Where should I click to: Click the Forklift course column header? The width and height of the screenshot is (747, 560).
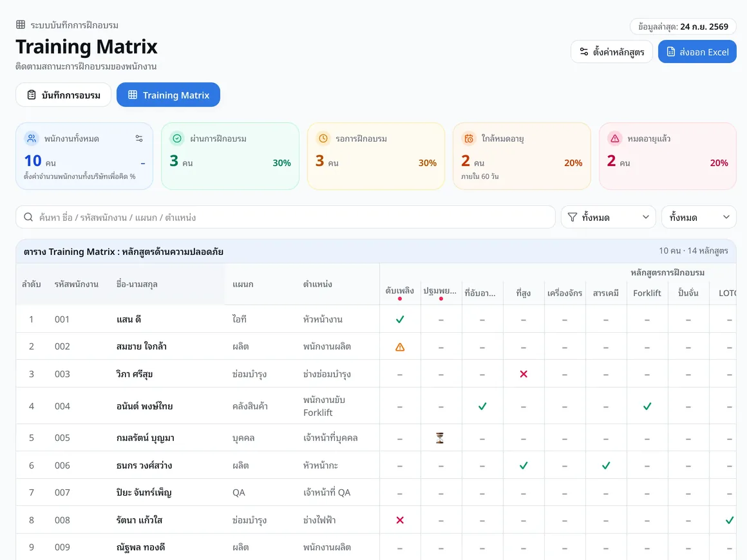tap(647, 293)
